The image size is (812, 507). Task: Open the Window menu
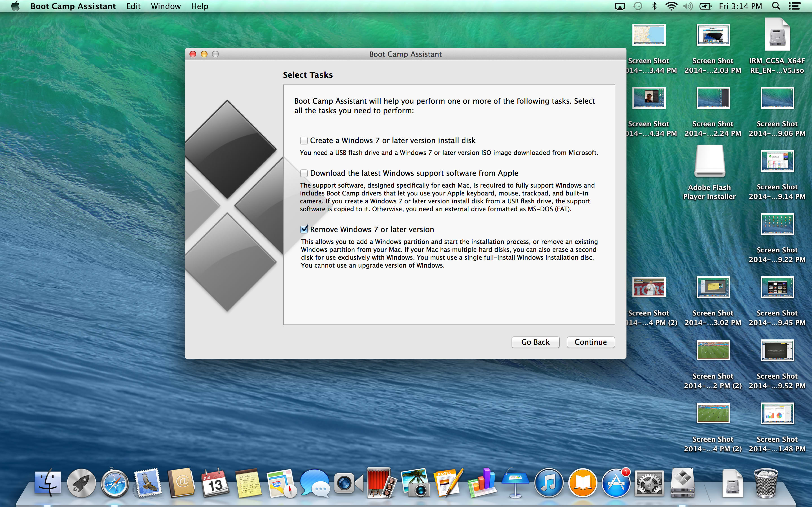(x=166, y=6)
